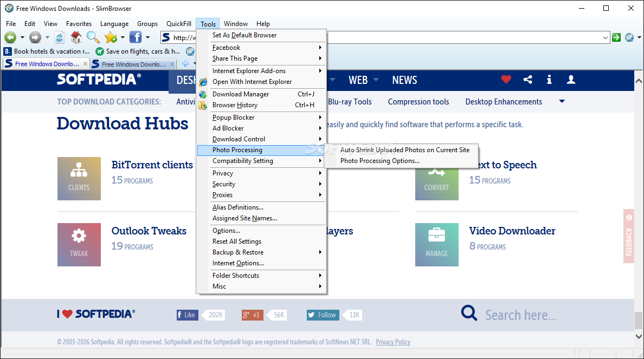Click the footer search magnifier icon
644x359 pixels.
(x=469, y=313)
